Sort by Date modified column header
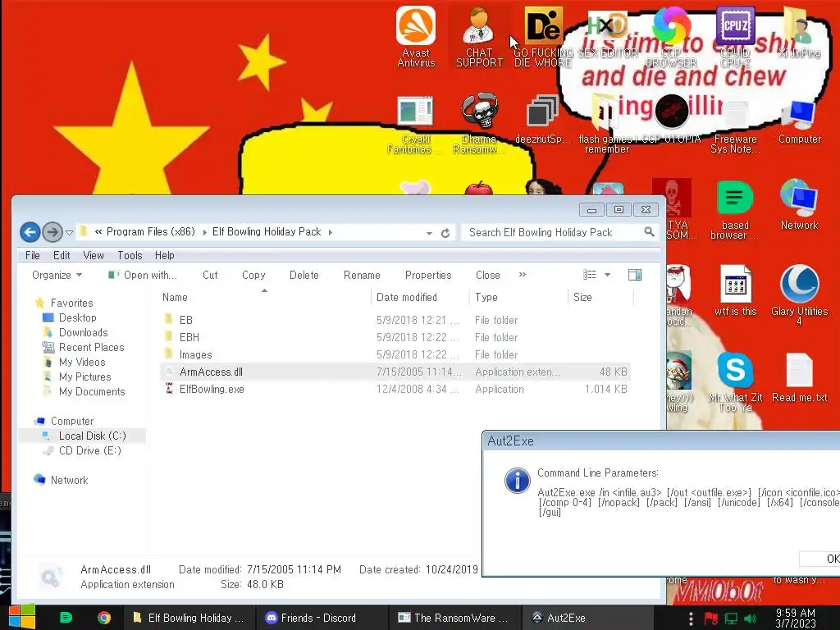The width and height of the screenshot is (840, 630). [420, 297]
